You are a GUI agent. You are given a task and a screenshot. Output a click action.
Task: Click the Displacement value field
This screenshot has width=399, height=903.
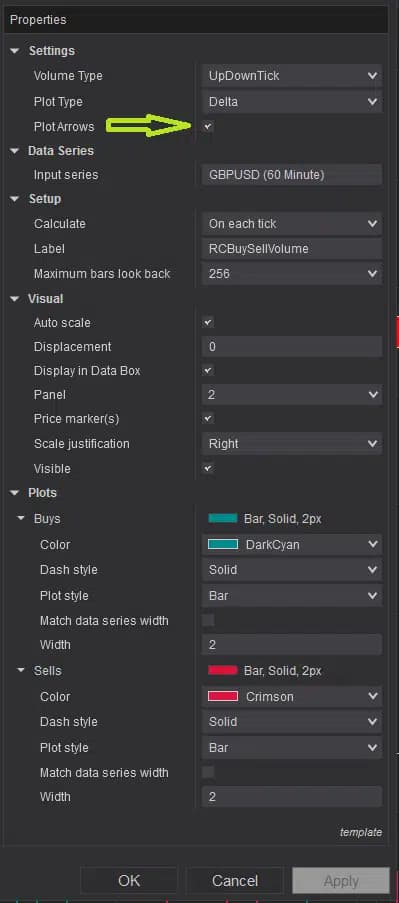(291, 347)
